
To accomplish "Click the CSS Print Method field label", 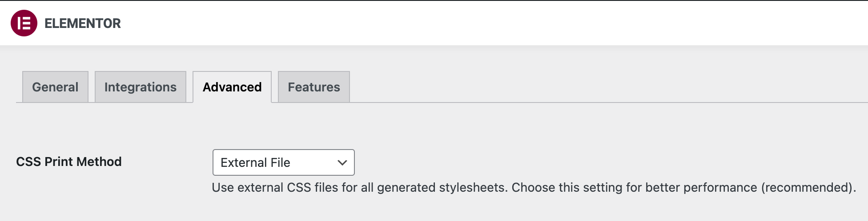I will coord(69,162).
